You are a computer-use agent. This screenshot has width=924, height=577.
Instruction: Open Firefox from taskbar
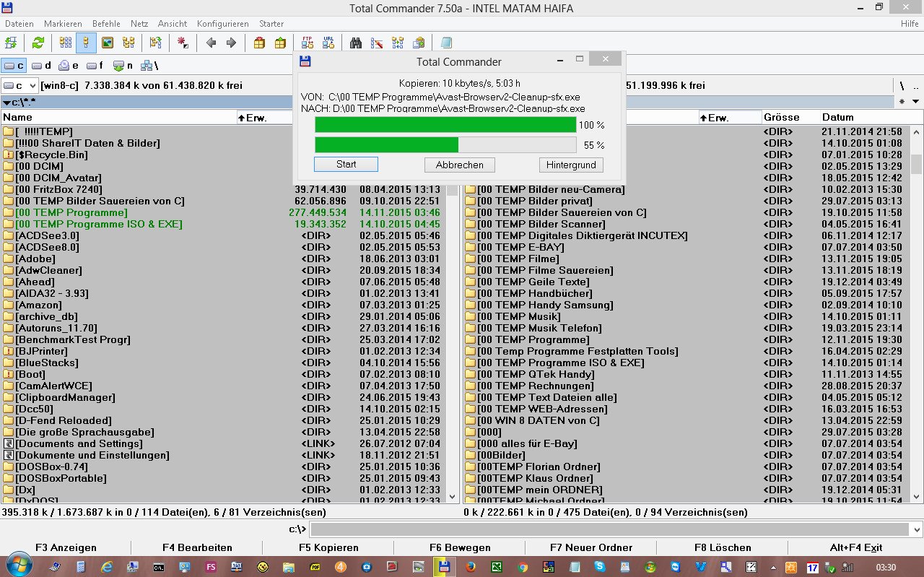pyautogui.click(x=470, y=567)
